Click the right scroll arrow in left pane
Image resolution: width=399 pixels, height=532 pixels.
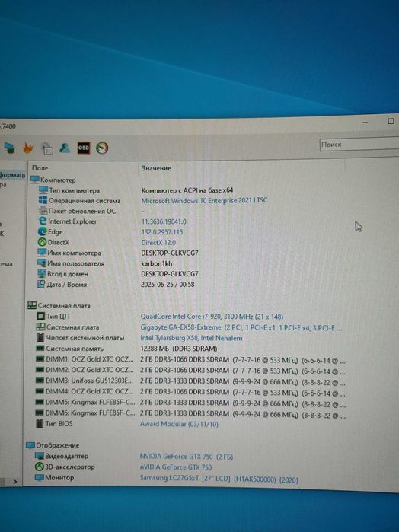coord(15,482)
